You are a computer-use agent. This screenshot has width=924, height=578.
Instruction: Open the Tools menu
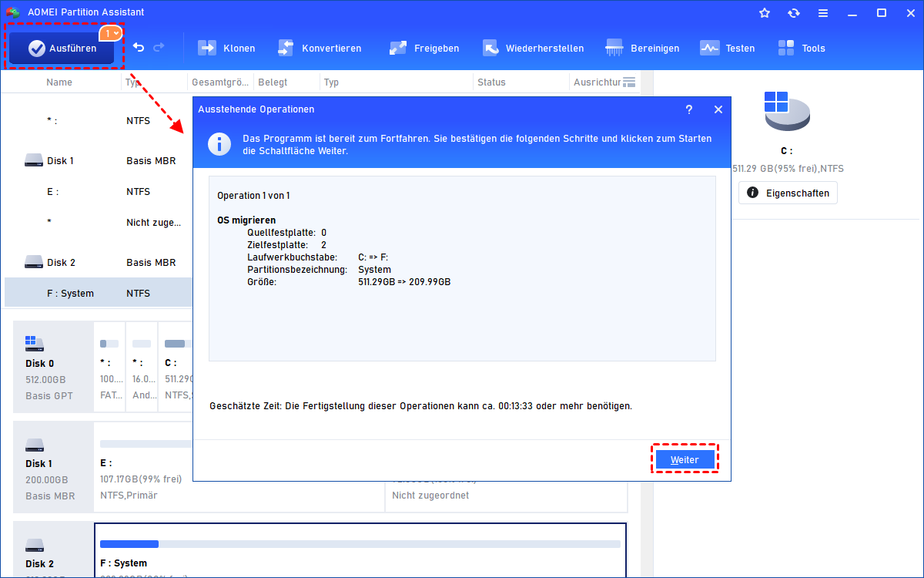[x=802, y=48]
